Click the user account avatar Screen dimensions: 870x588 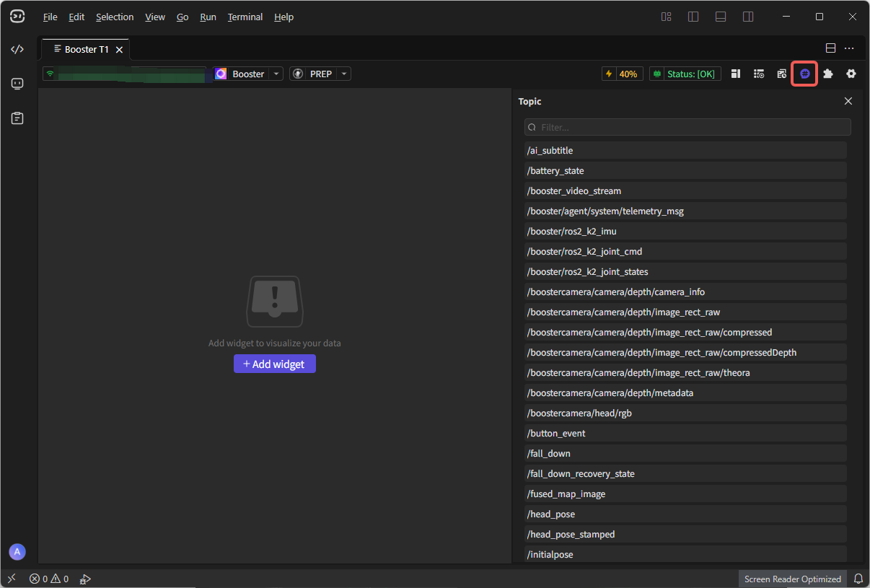[17, 552]
